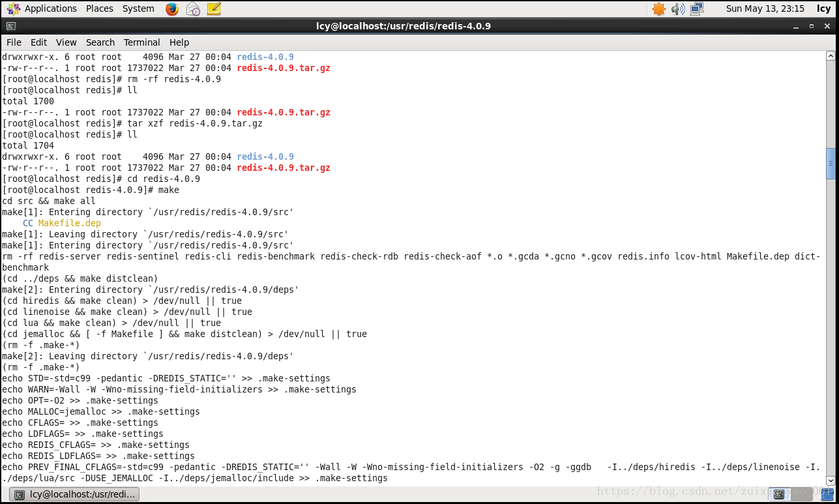The image size is (839, 504).
Task: Click the 'CC Makefile.dep' output line
Action: click(62, 223)
